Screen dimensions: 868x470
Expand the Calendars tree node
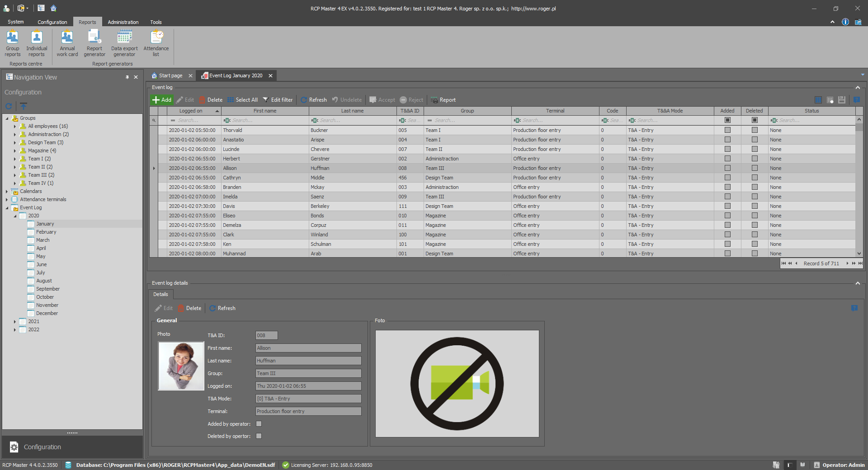click(7, 192)
